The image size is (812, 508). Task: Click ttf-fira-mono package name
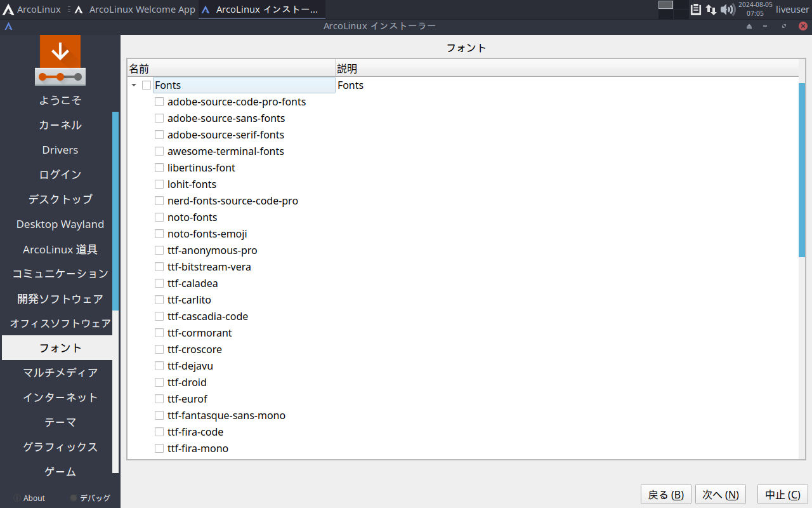pyautogui.click(x=198, y=448)
